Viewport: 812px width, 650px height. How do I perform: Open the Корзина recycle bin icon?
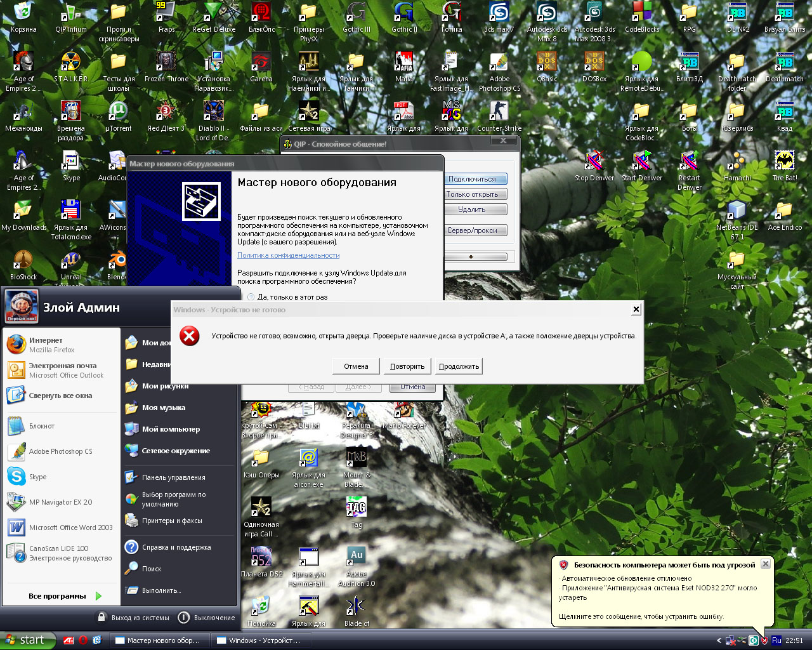click(x=23, y=14)
